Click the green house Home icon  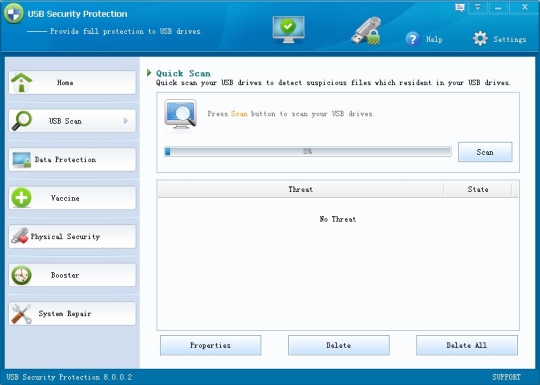point(21,82)
